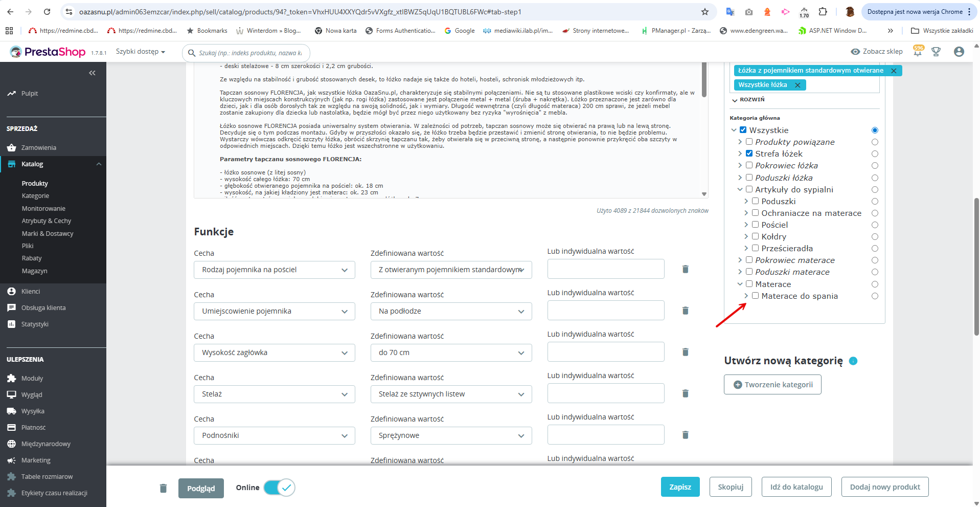Open Umiejscowienie pojemnika feature dropdown
The width and height of the screenshot is (980, 507).
(275, 311)
